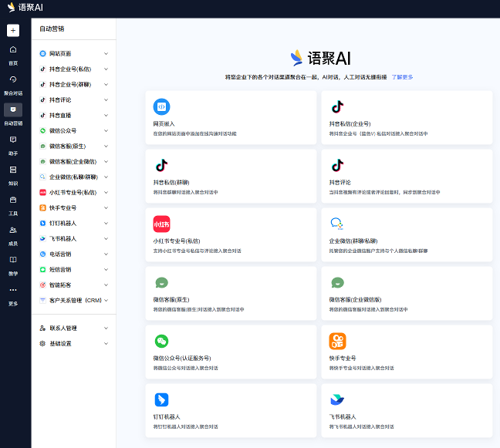Click the 微信客服(企业微信版) green chat icon
The image size is (500, 448).
[x=338, y=283]
